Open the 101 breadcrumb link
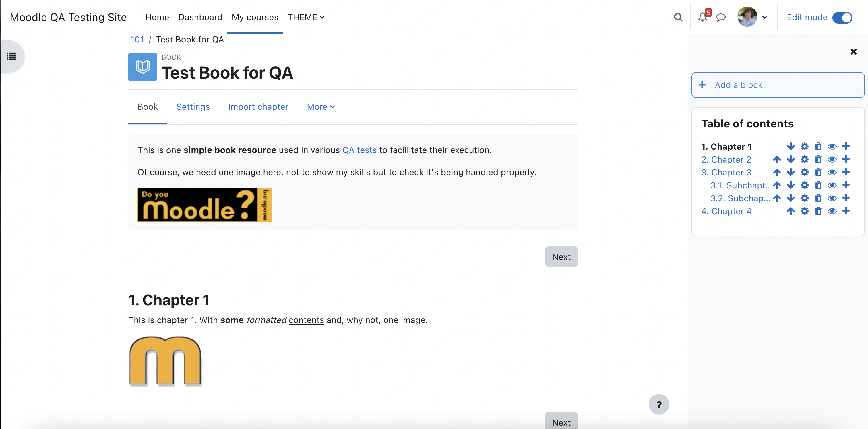Screen dimensions: 868x429 [137, 40]
